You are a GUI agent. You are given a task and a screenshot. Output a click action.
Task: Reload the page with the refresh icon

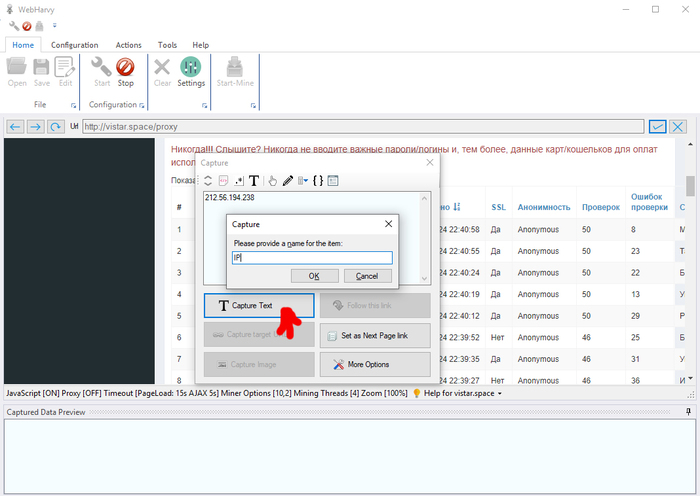56,127
